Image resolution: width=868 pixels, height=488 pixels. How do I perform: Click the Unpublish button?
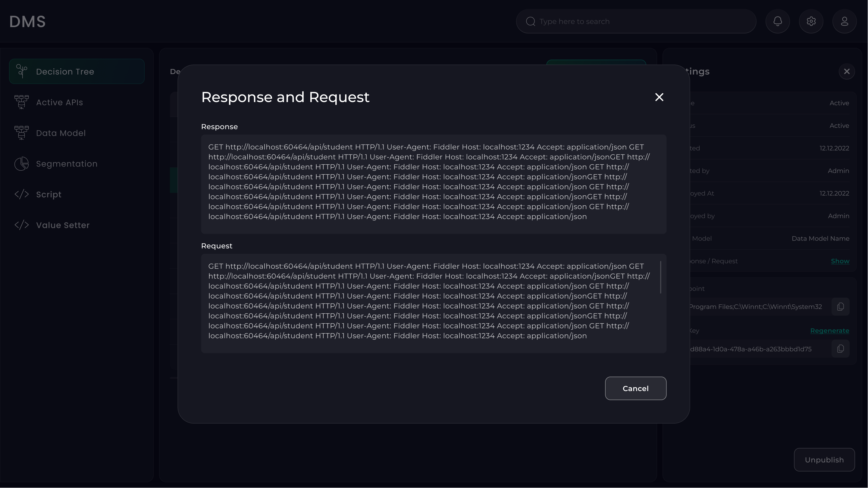pos(824,460)
